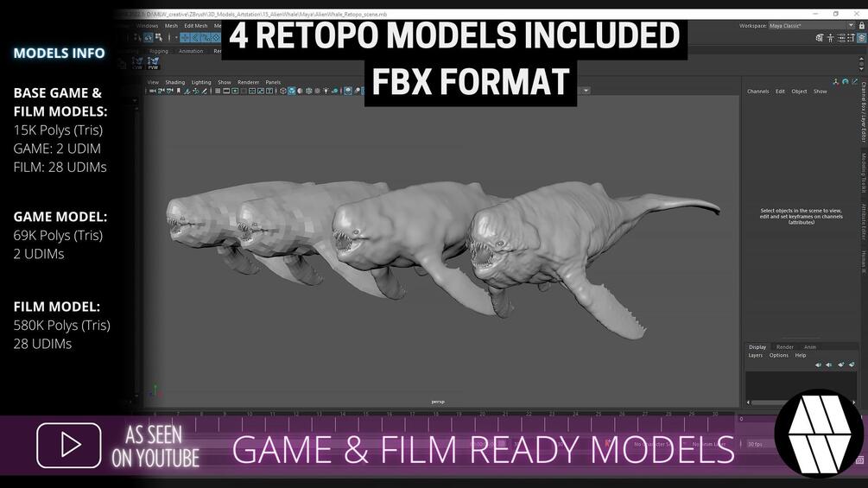868x488 pixels.
Task: Click the channel box manipulator icon
Action: 836,82
